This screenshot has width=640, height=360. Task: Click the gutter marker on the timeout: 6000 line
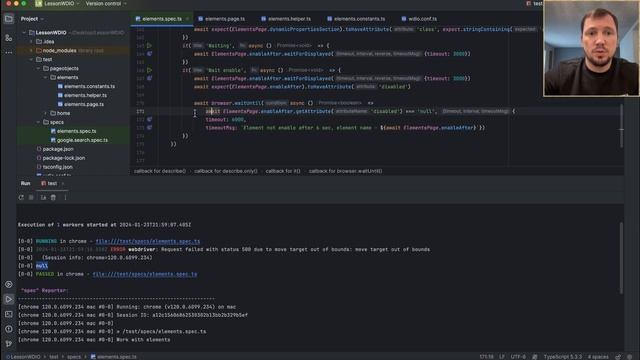149,120
